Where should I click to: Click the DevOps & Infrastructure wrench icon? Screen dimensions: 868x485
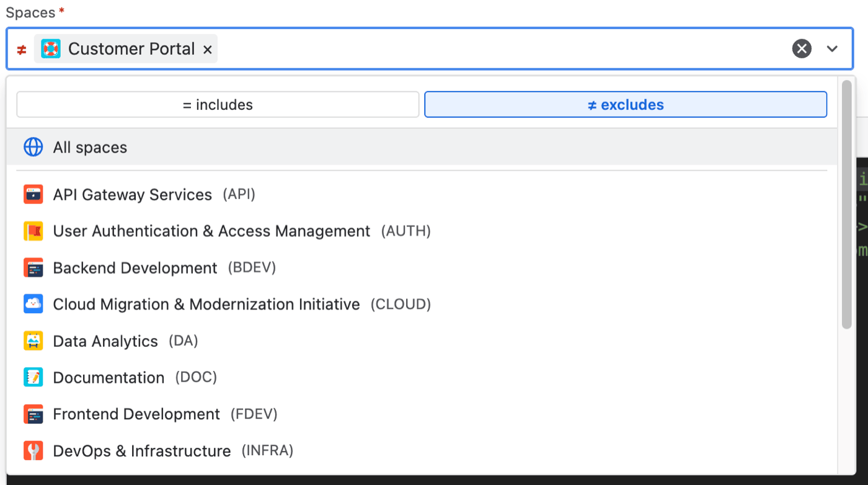click(33, 450)
